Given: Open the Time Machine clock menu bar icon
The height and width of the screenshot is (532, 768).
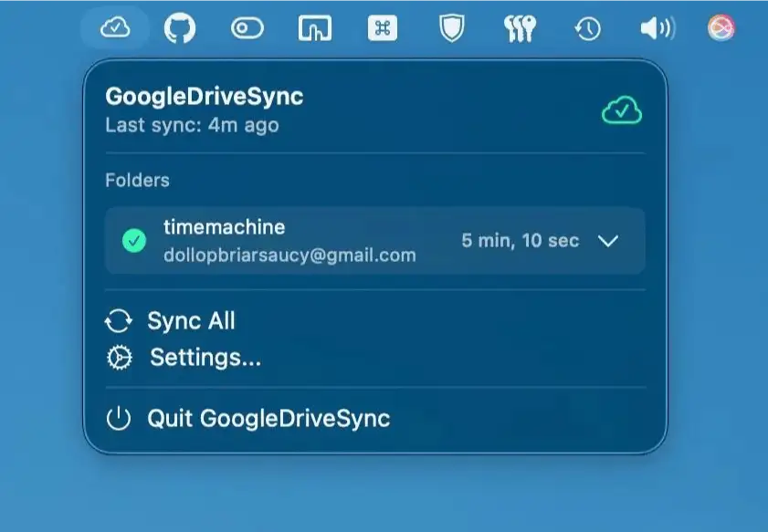Looking at the screenshot, I should [587, 28].
